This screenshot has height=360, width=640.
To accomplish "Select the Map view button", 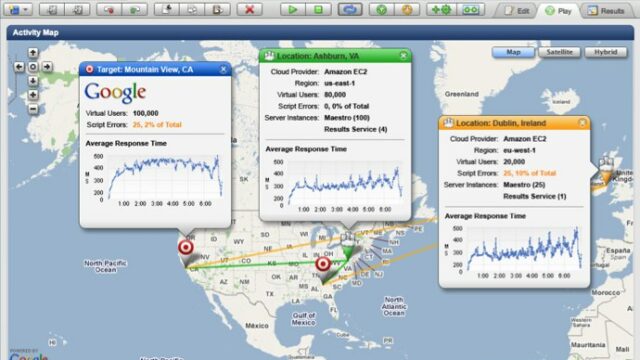I will pyautogui.click(x=513, y=52).
